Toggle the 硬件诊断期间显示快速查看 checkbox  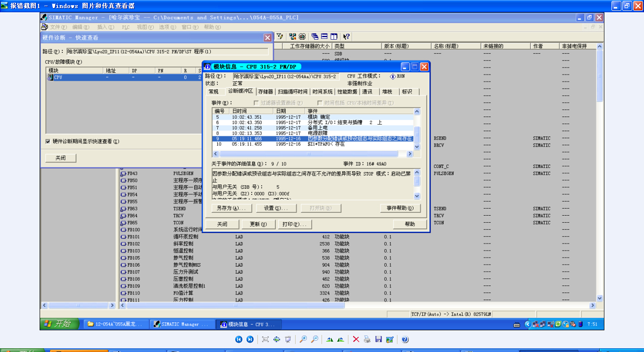tap(48, 141)
